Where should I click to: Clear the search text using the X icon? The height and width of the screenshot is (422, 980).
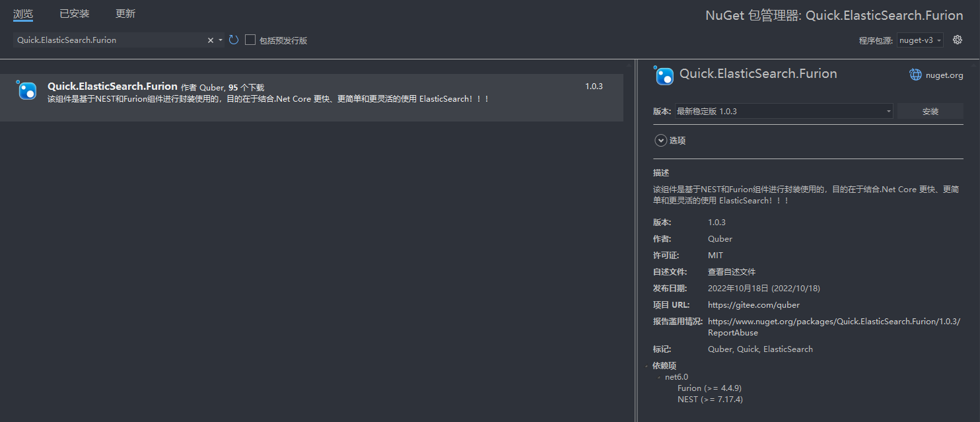[x=210, y=40]
